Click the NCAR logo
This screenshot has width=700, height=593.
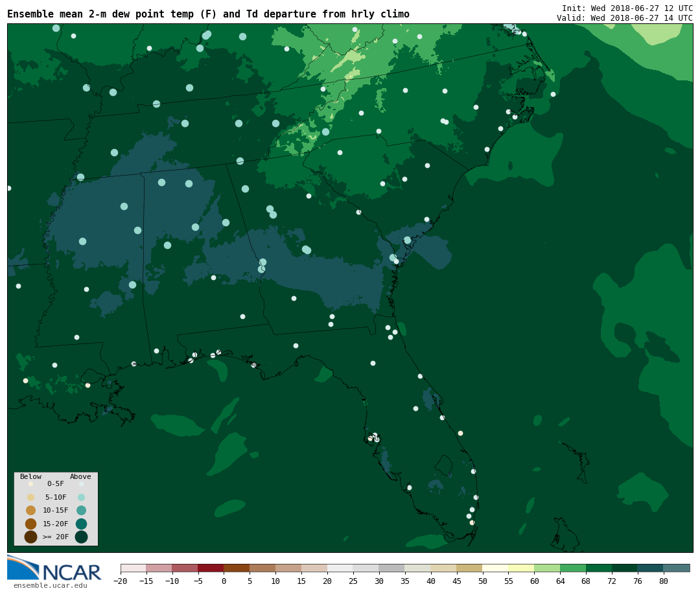pyautogui.click(x=54, y=568)
